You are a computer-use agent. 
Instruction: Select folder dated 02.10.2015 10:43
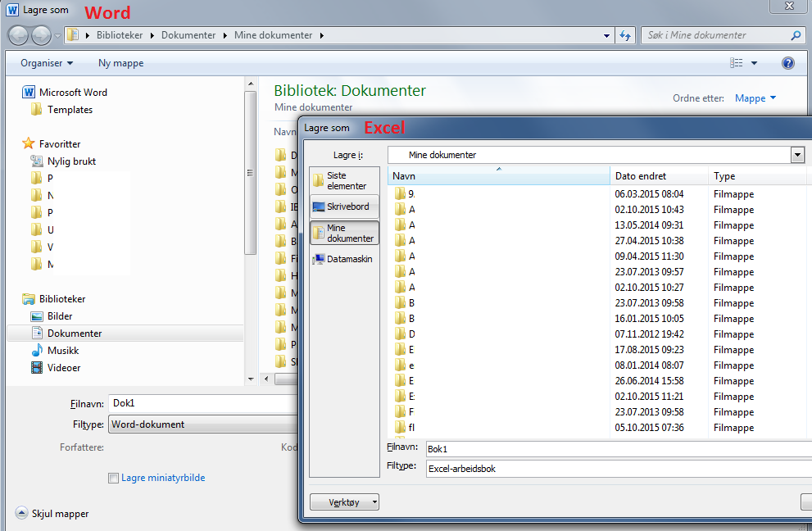point(597,210)
